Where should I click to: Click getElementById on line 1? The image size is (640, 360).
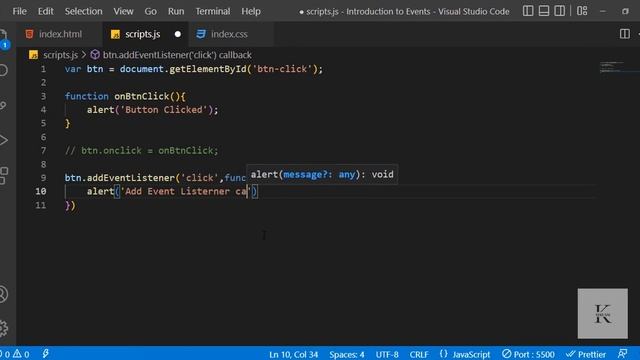(208, 69)
